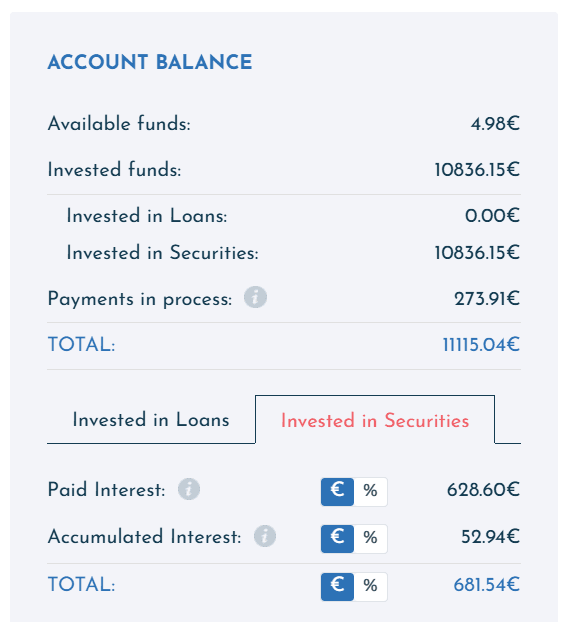This screenshot has height=622, width=565.
Task: Switch Paid Interest display to percent
Action: click(370, 491)
